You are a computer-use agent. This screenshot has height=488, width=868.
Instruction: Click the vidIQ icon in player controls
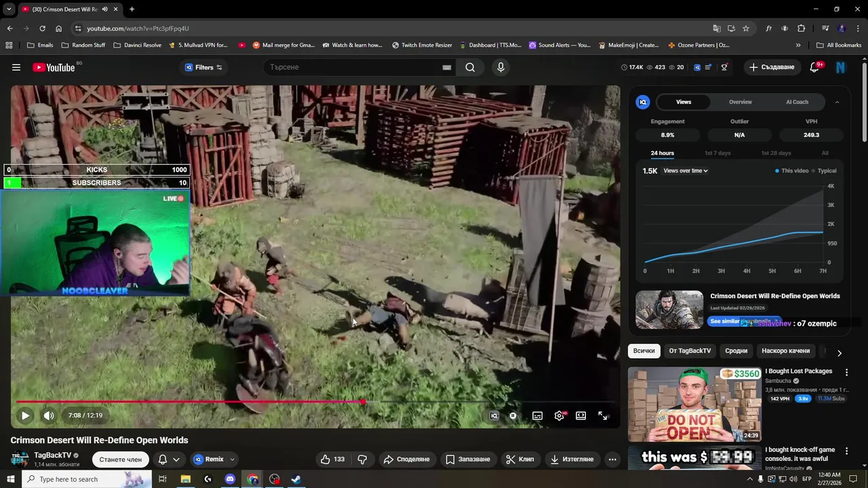(x=494, y=416)
